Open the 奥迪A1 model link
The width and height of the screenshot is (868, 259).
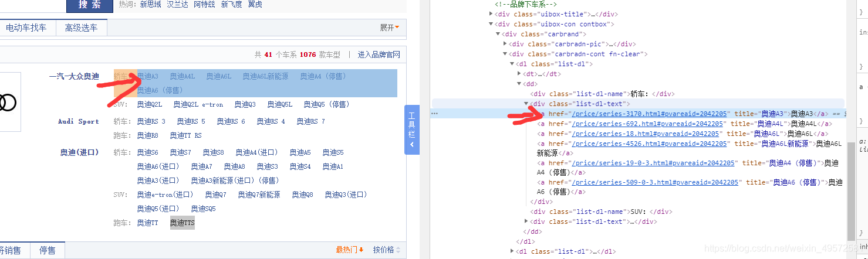click(333, 166)
